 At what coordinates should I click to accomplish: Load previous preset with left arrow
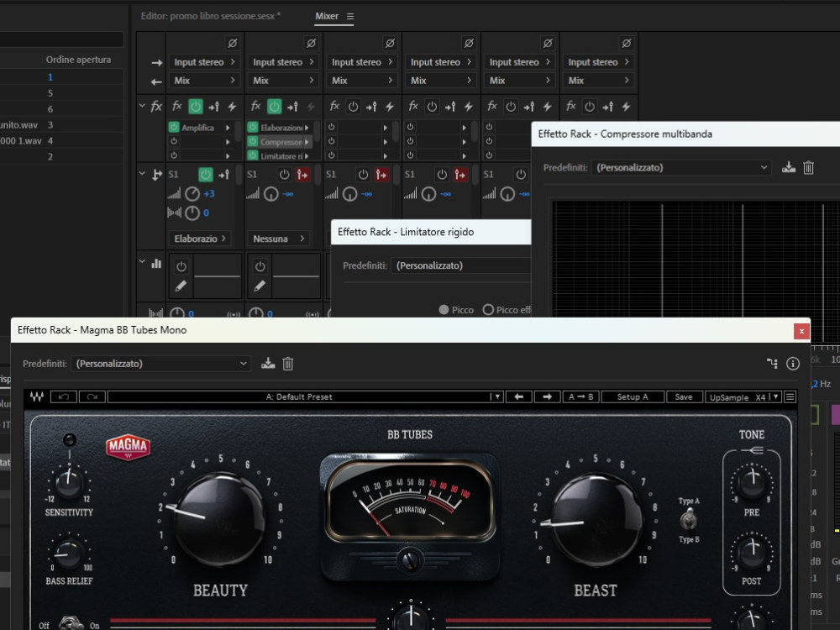click(x=518, y=397)
